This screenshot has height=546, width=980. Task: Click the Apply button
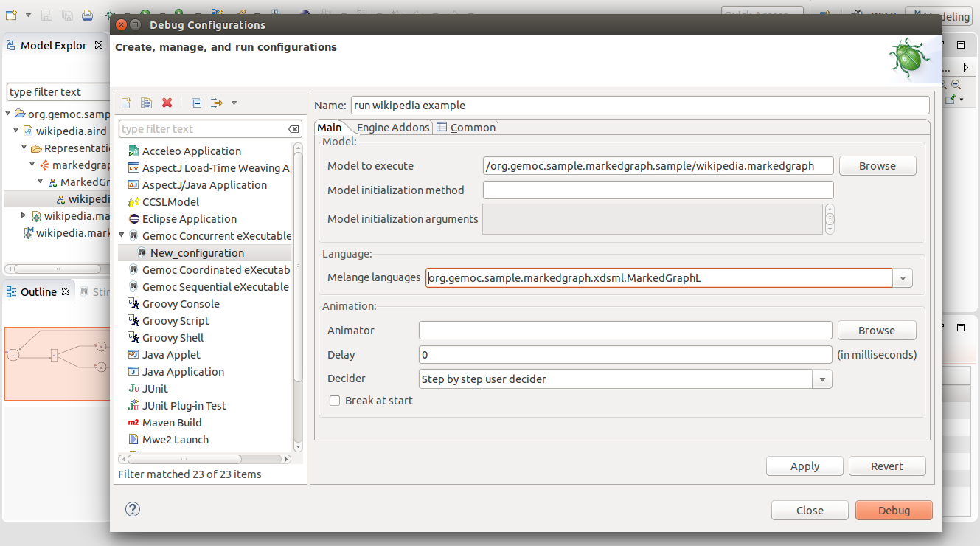point(805,466)
